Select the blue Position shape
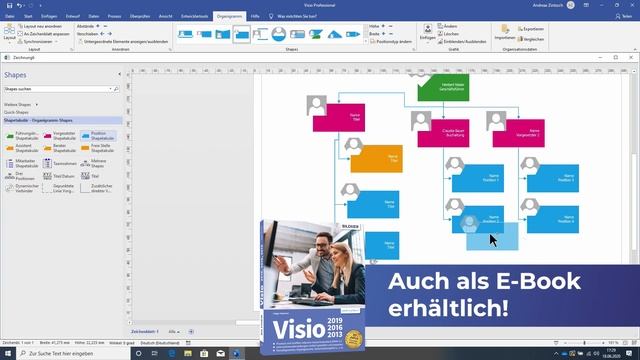640x360 pixels. click(x=98, y=136)
